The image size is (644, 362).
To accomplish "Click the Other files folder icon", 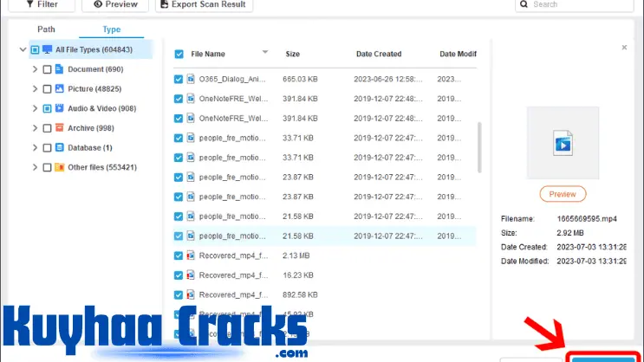I will point(60,167).
